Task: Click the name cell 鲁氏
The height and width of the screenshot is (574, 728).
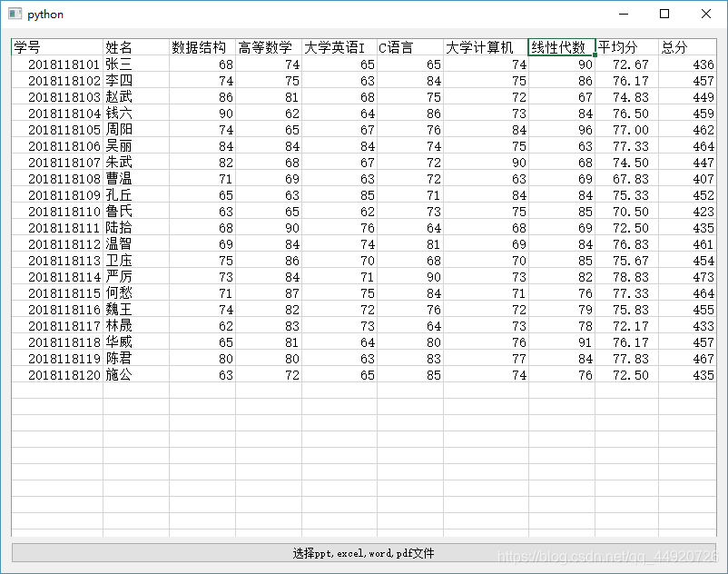Action: (136, 211)
